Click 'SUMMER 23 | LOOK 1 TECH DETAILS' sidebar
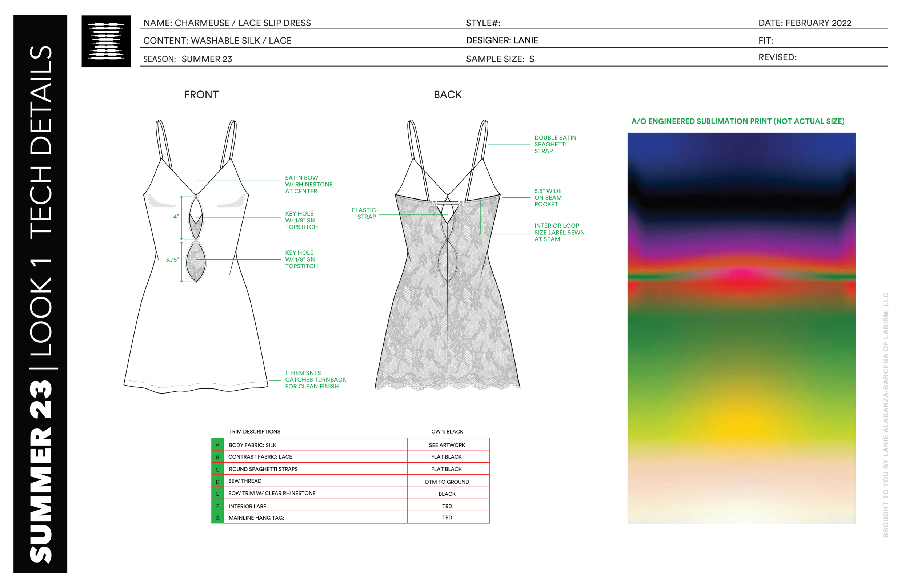 tap(40, 294)
